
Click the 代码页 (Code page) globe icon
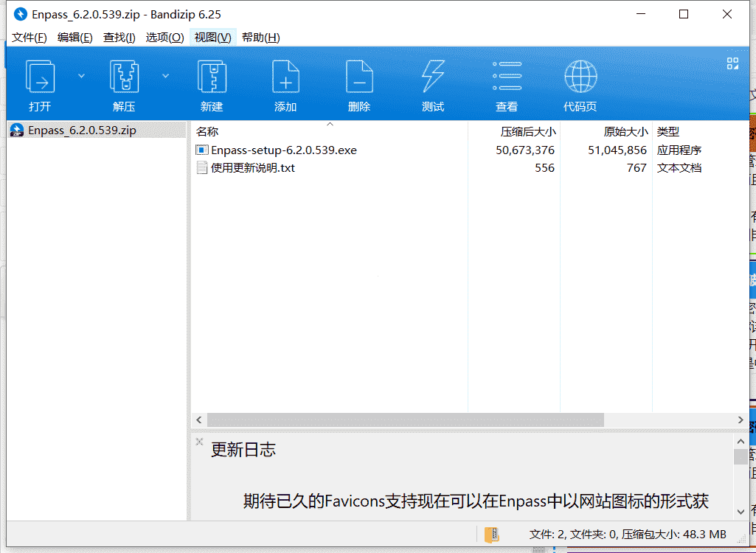[x=580, y=76]
